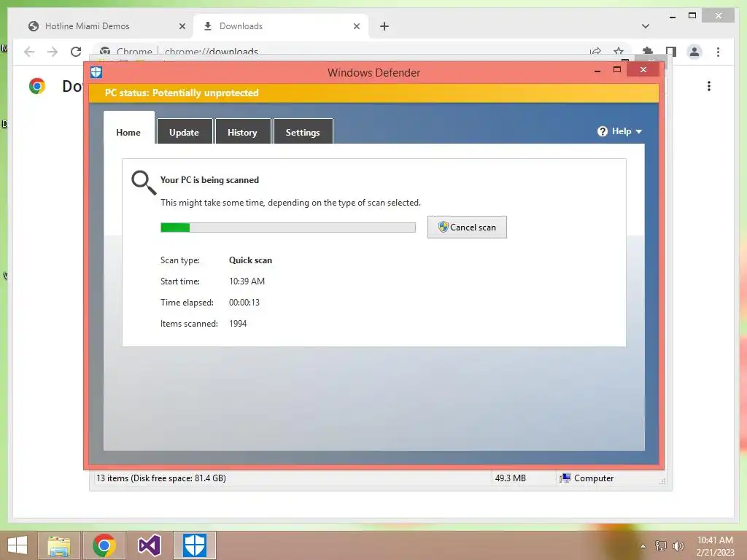Click the scan progress bar
Viewport: 747px width, 560px height.
(287, 227)
